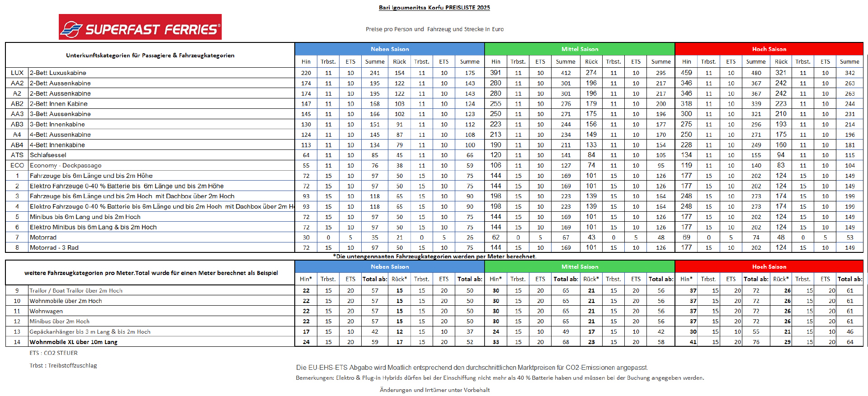Click the ETS : CO2 STEUER legend text

(x=53, y=353)
